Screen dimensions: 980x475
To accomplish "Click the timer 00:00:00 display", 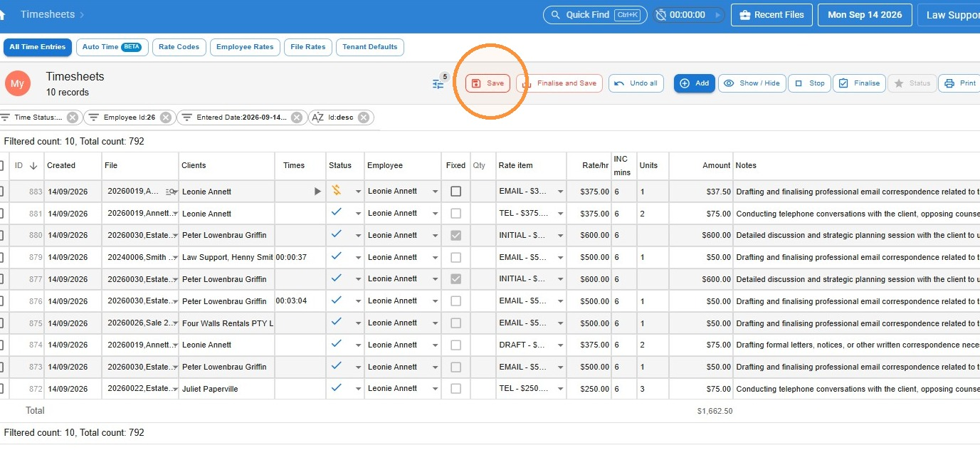I will [x=687, y=15].
